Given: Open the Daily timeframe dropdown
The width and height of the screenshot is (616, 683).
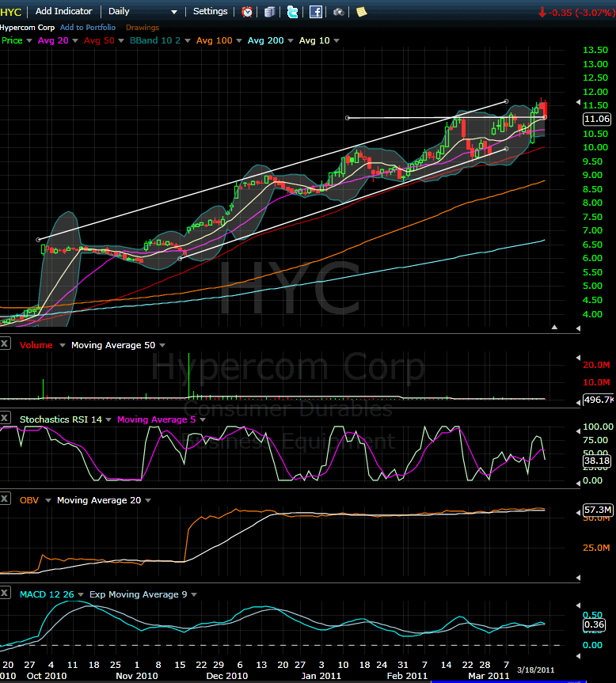Looking at the screenshot, I should 174,12.
